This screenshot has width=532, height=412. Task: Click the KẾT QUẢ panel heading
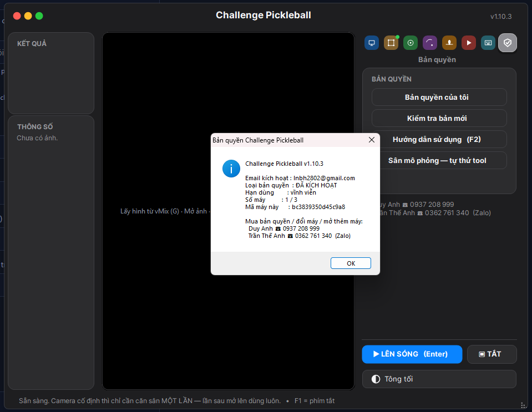[x=32, y=43]
